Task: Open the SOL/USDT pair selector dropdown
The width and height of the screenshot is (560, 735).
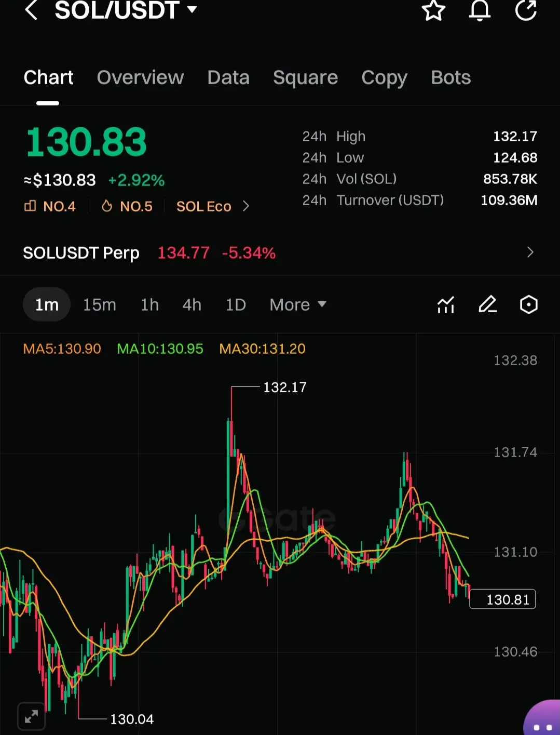Action: [126, 10]
